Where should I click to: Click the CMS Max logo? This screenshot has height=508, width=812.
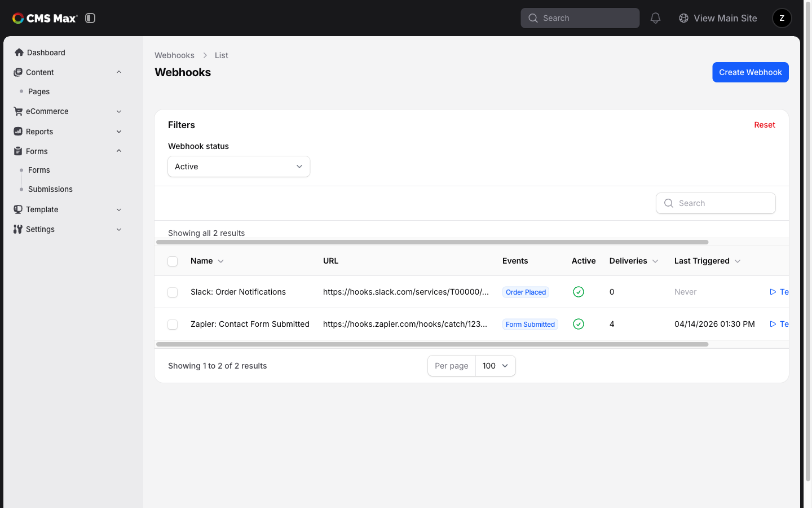(45, 18)
